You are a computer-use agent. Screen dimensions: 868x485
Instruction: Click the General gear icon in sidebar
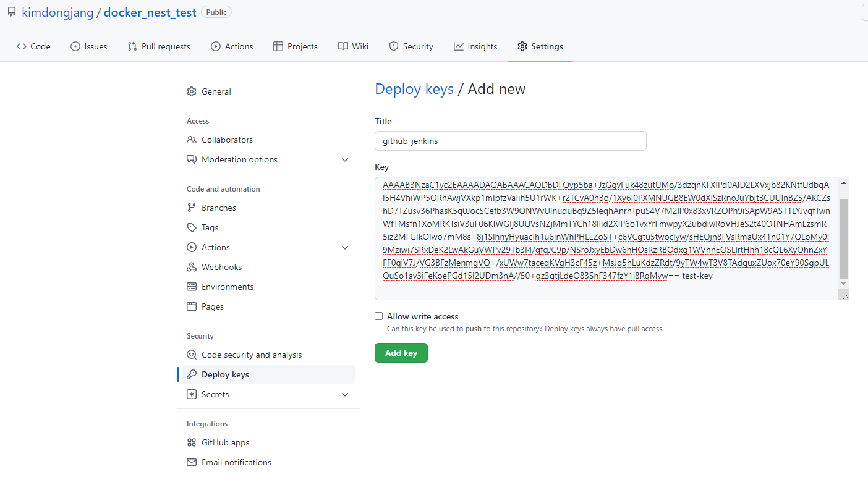pyautogui.click(x=192, y=91)
